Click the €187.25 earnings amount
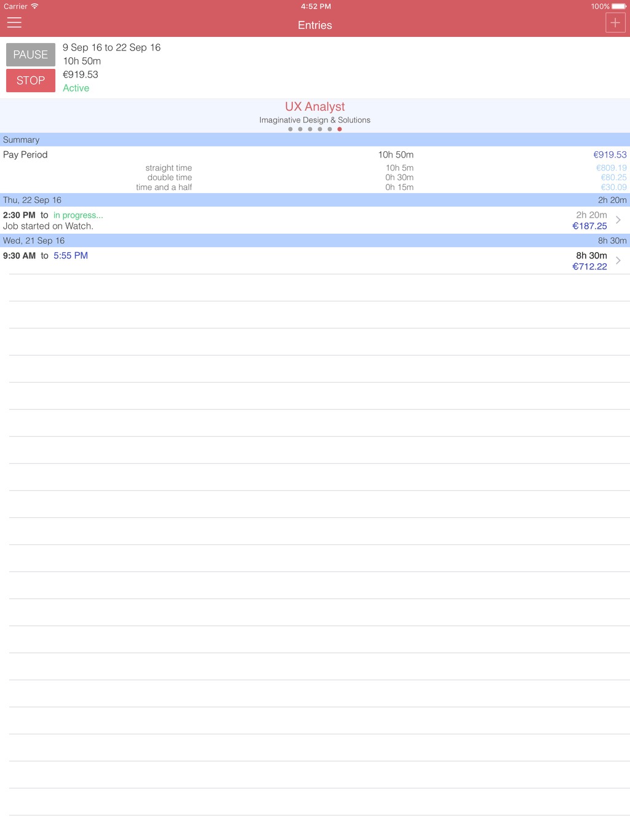 (589, 226)
